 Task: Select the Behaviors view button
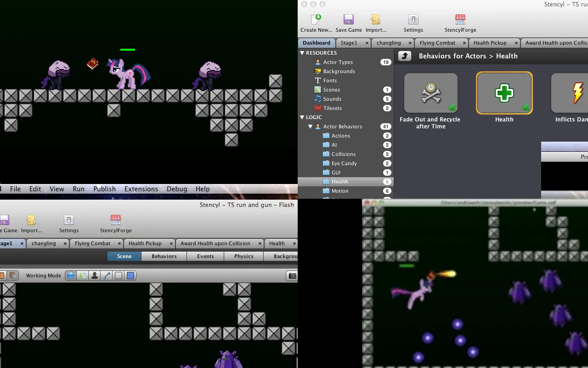click(x=164, y=256)
